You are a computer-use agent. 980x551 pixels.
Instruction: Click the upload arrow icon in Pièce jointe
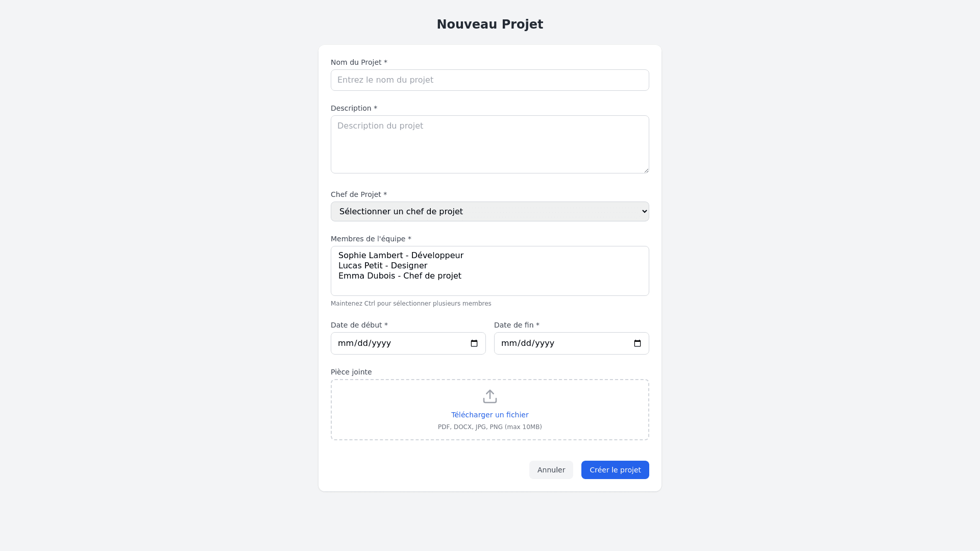pos(490,396)
